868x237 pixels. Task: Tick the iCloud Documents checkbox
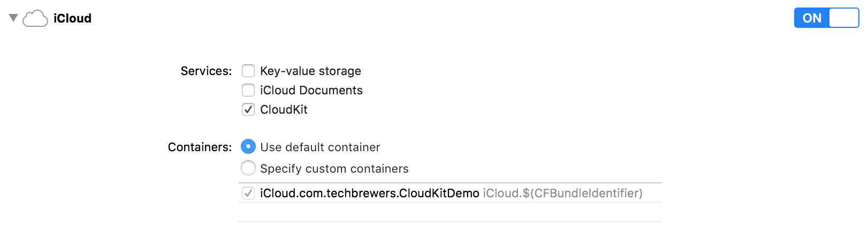point(248,90)
